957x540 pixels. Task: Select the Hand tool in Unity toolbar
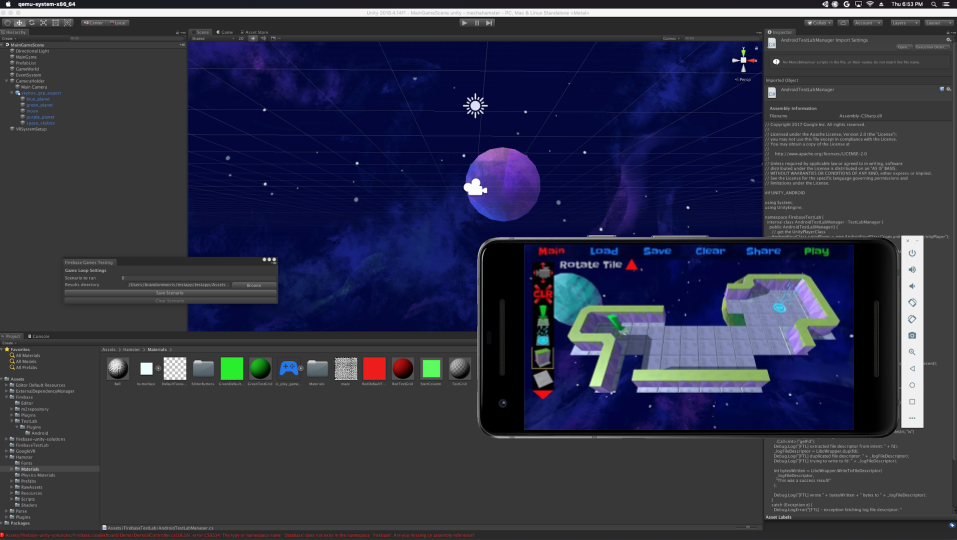[x=8, y=22]
